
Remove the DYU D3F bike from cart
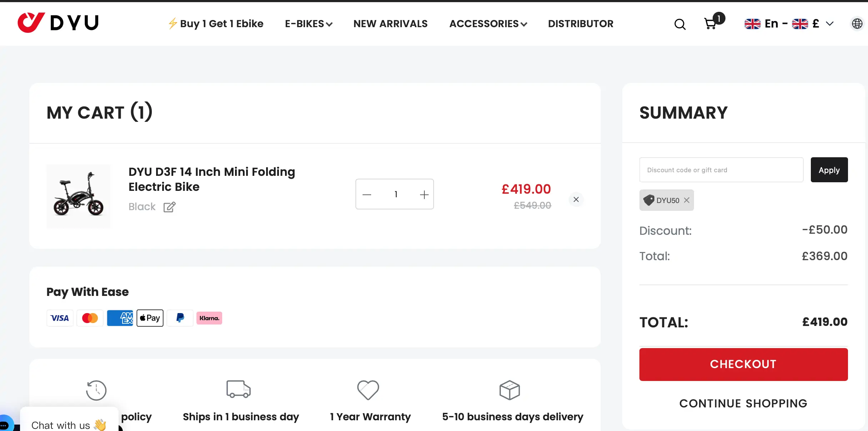(576, 199)
